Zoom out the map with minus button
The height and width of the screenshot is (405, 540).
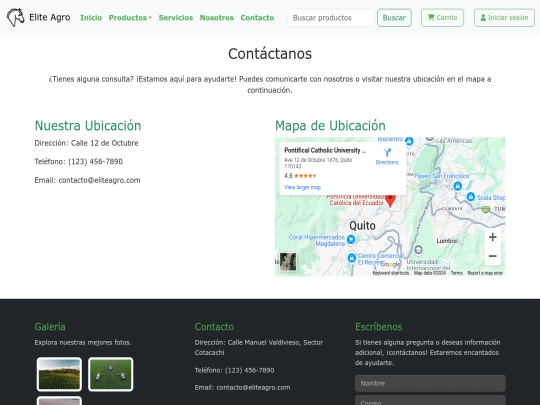pos(492,256)
